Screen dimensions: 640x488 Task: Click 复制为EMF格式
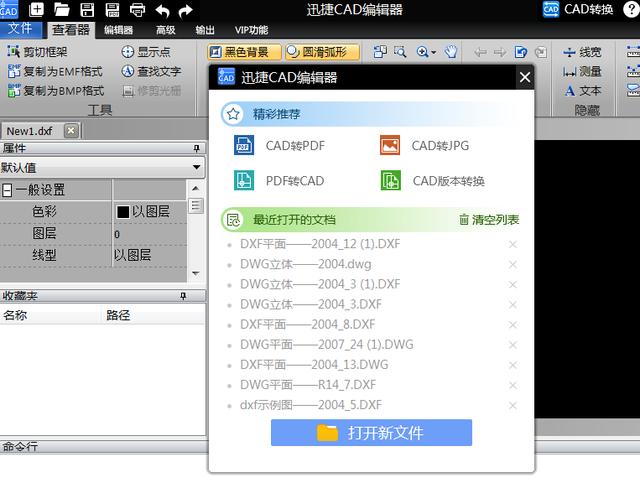[55, 71]
